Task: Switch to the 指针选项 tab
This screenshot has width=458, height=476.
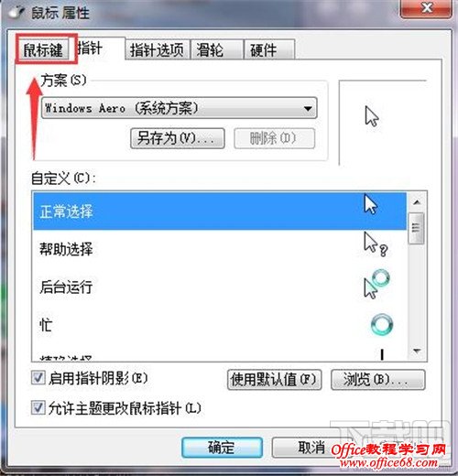Action: point(157,49)
